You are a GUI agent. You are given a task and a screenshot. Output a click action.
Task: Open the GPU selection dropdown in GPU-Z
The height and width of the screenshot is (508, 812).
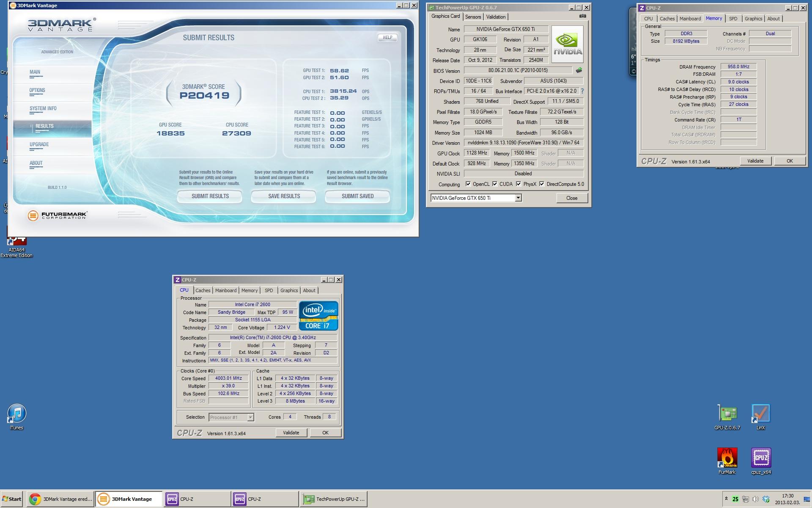[x=518, y=198]
